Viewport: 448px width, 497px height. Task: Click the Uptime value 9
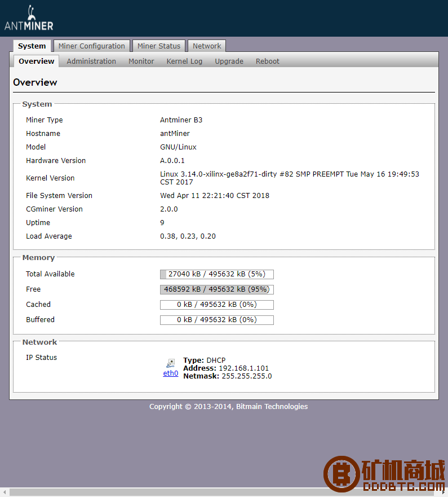pyautogui.click(x=162, y=223)
